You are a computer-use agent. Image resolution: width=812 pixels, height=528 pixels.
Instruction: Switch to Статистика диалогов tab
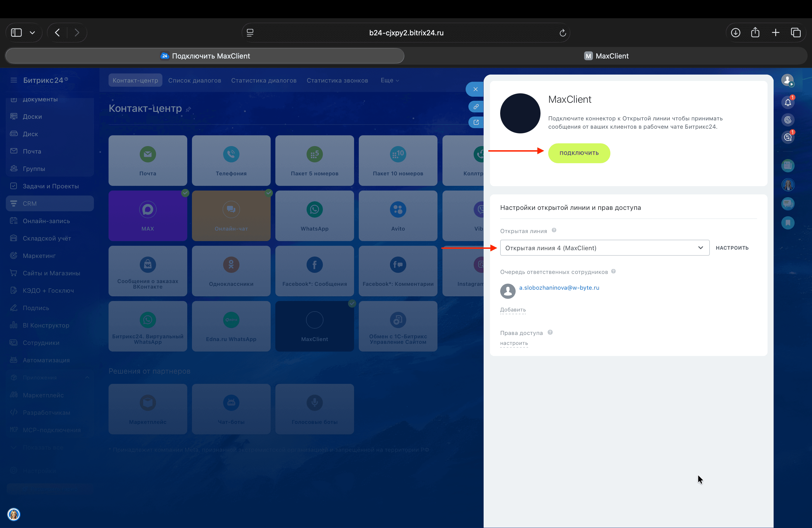(x=264, y=80)
